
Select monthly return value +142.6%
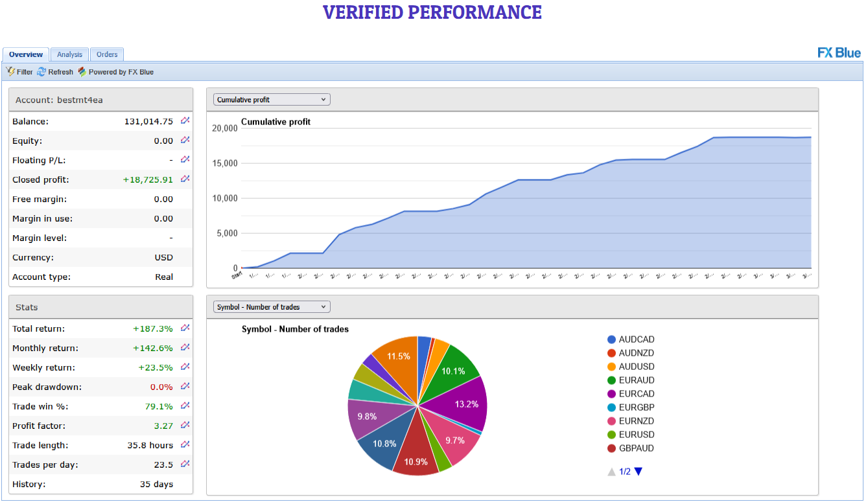(x=153, y=348)
